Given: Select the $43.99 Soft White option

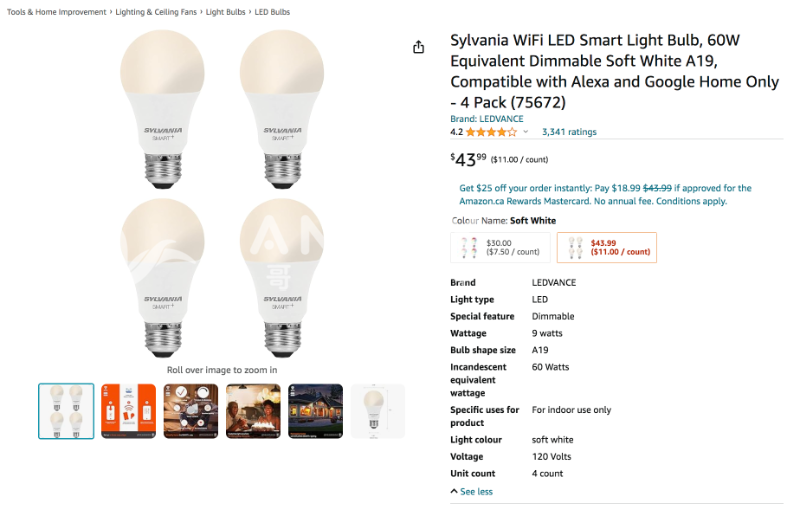Looking at the screenshot, I should point(606,247).
